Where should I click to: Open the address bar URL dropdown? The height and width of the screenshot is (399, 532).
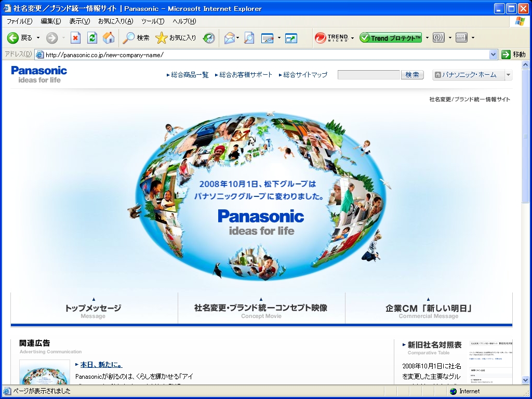pos(494,54)
